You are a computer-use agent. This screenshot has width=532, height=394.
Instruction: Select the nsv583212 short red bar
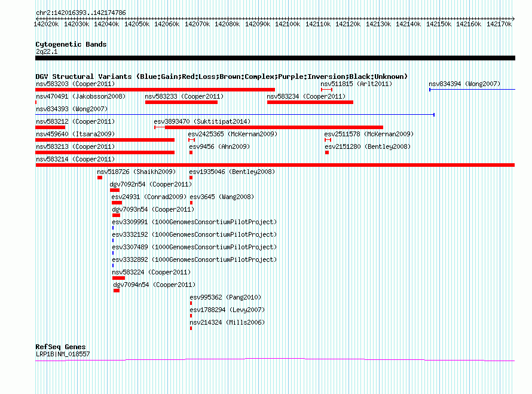[50, 127]
